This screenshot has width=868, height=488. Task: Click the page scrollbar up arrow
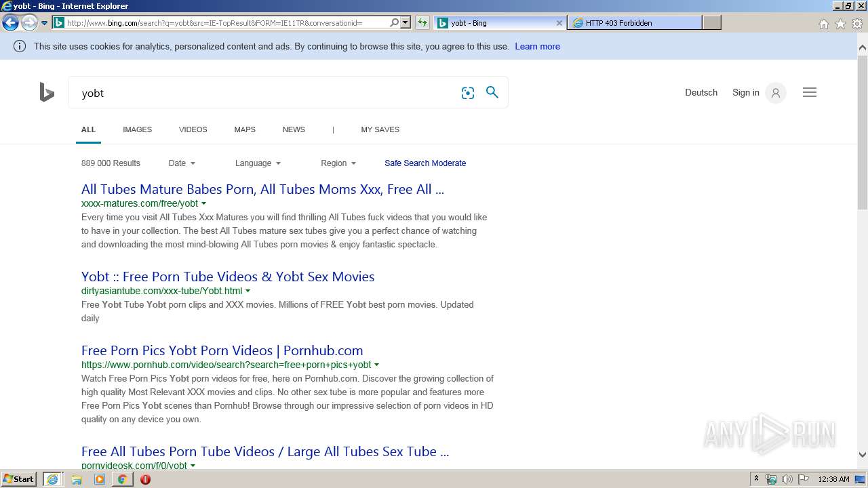(x=863, y=47)
